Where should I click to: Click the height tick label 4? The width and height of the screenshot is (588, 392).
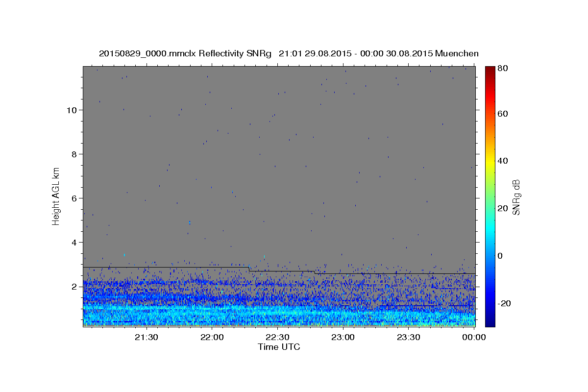[74, 242]
